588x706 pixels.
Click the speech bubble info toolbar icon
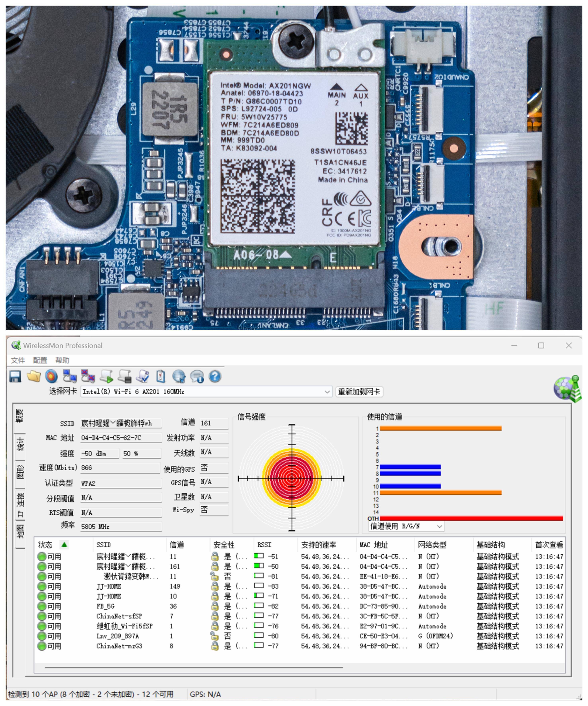point(197,376)
